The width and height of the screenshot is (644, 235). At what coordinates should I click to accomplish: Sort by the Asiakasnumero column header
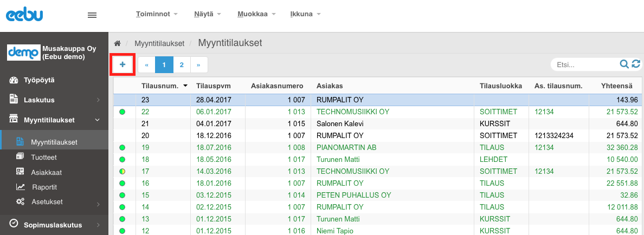pos(277,86)
